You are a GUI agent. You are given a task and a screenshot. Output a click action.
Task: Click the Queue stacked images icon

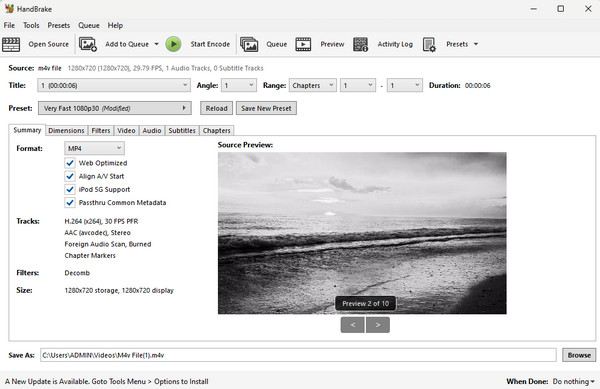click(x=249, y=44)
